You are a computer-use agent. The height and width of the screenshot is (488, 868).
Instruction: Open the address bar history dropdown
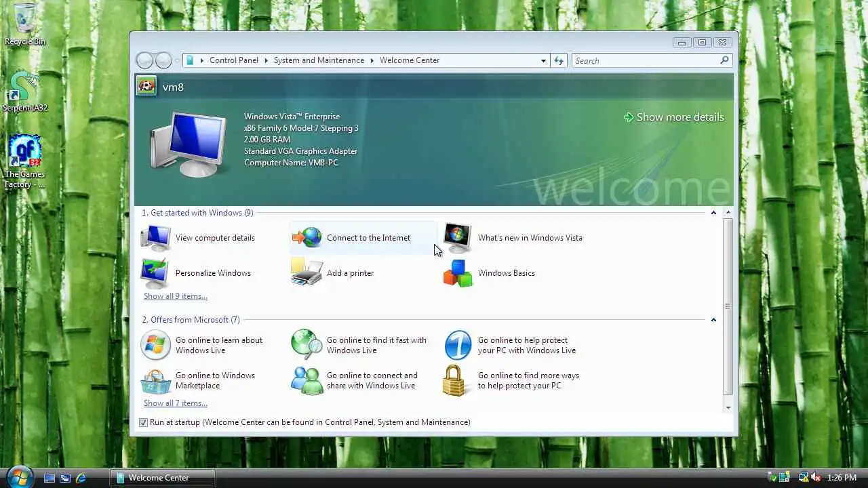543,60
